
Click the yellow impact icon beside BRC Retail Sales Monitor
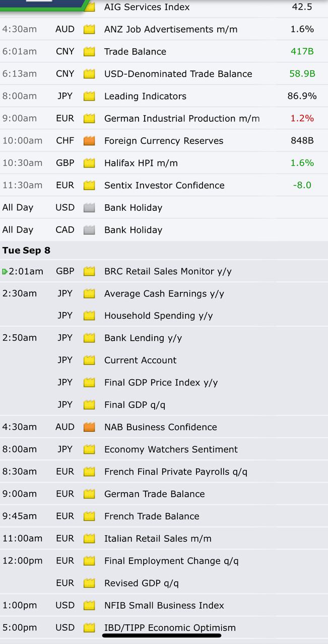(x=89, y=272)
